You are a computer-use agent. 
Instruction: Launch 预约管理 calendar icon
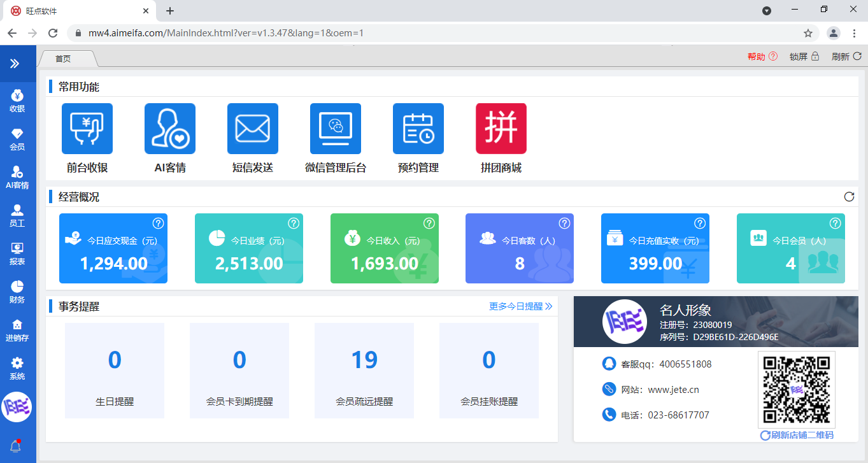[x=418, y=129]
